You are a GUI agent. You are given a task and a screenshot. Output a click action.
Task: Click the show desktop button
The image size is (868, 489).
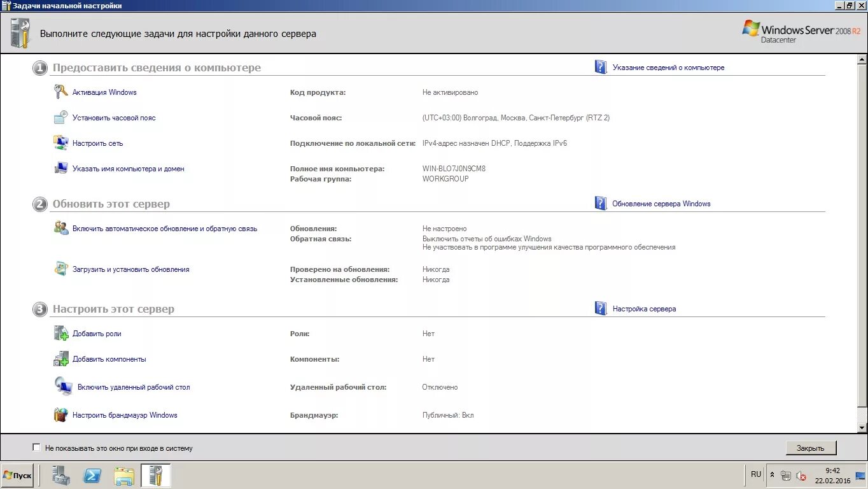860,476
